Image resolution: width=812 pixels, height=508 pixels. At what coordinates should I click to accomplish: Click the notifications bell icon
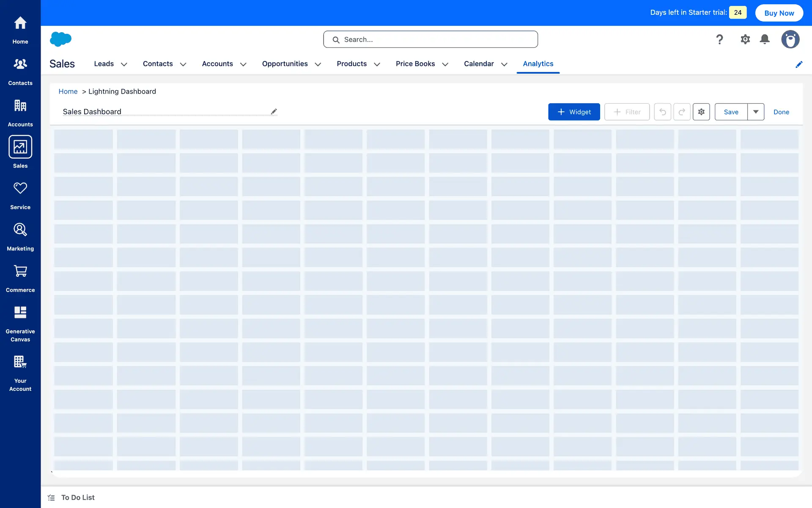coord(765,39)
